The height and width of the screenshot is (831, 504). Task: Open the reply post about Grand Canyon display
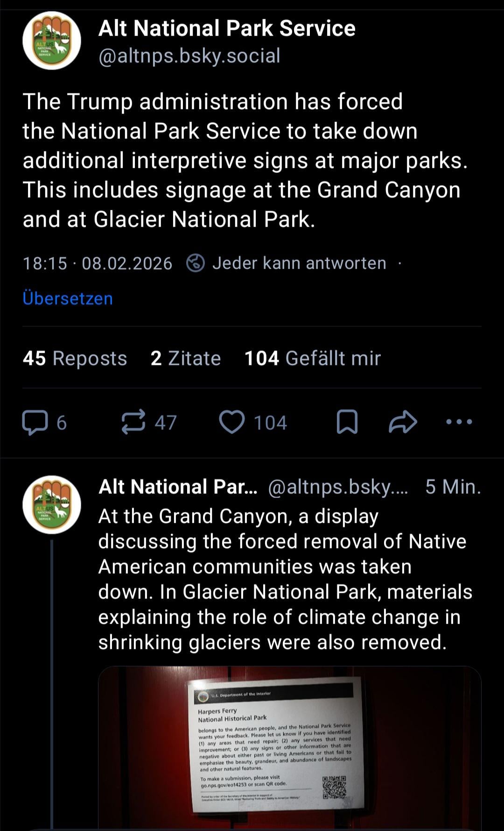285,579
